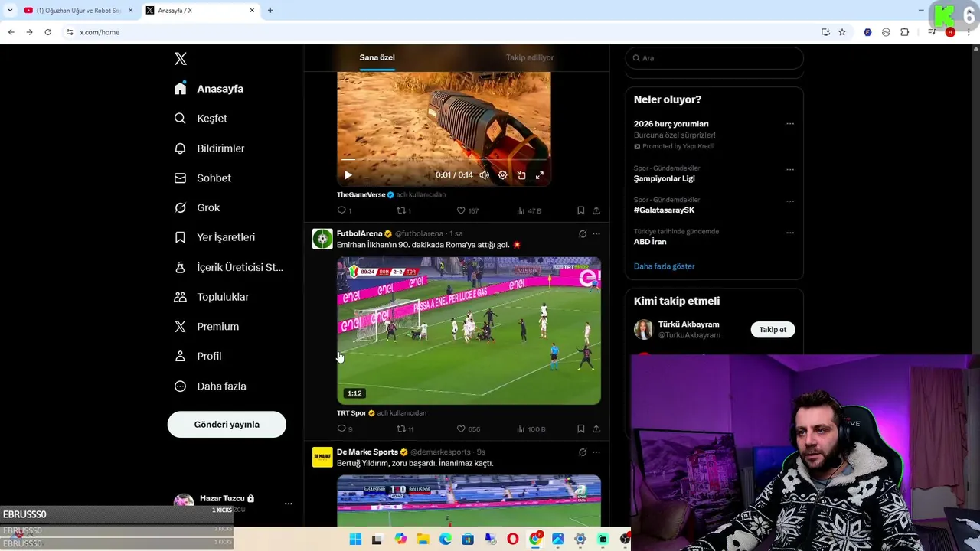
Task: Reload the page in Chrome
Action: click(47, 32)
